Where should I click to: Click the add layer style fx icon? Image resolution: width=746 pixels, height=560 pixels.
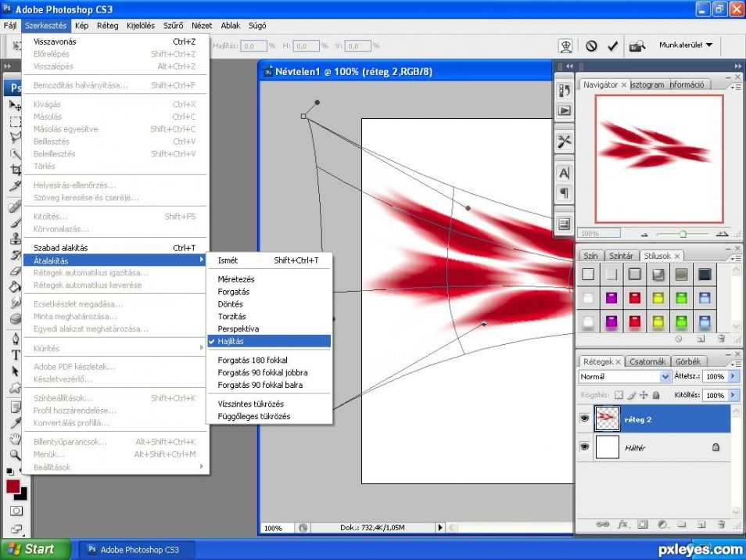click(x=622, y=524)
